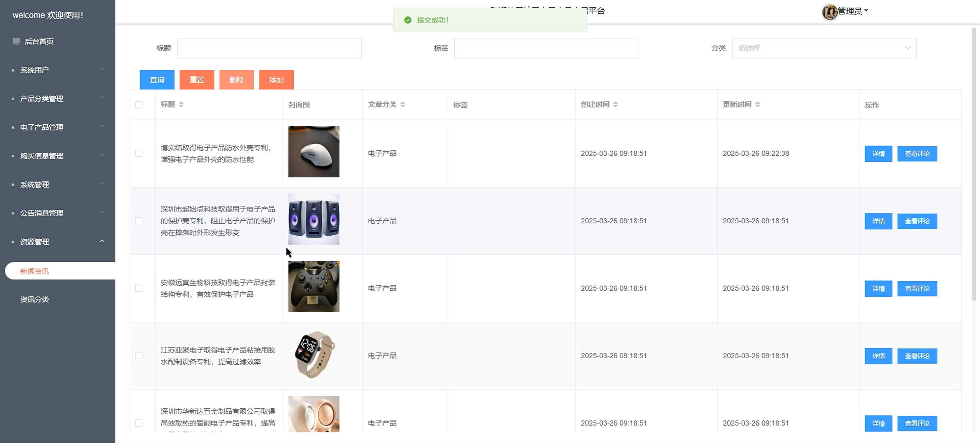Click the monitor icon beside 后台首页
This screenshot has width=980, height=443.
(16, 41)
